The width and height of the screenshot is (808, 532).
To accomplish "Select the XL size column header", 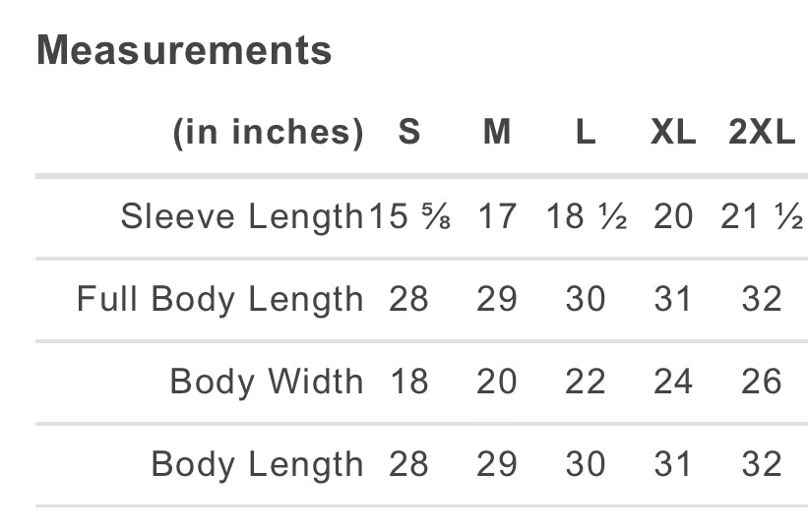I will pos(673,132).
